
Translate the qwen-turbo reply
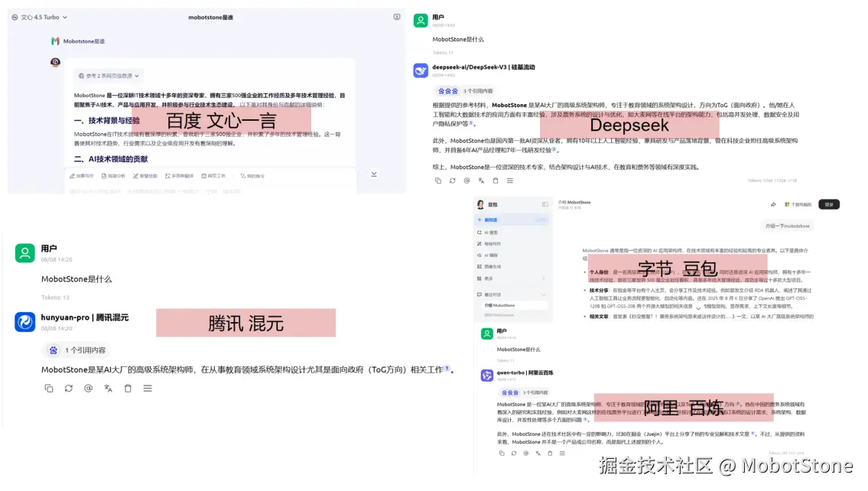[x=538, y=454]
